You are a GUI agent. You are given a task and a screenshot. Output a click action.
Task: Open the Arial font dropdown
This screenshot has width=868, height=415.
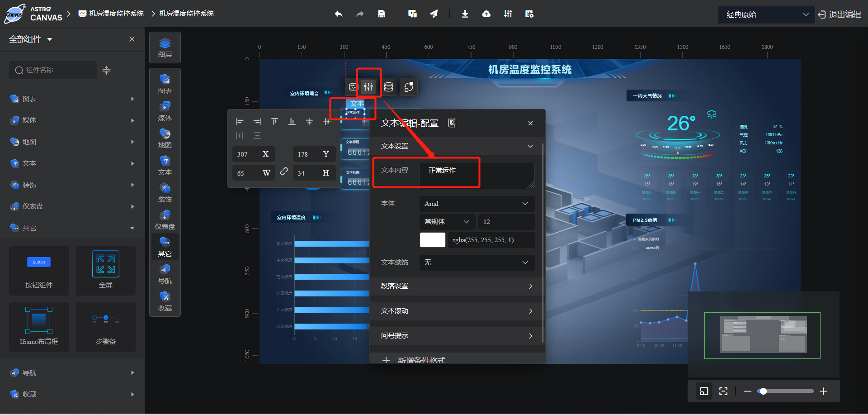tap(477, 204)
